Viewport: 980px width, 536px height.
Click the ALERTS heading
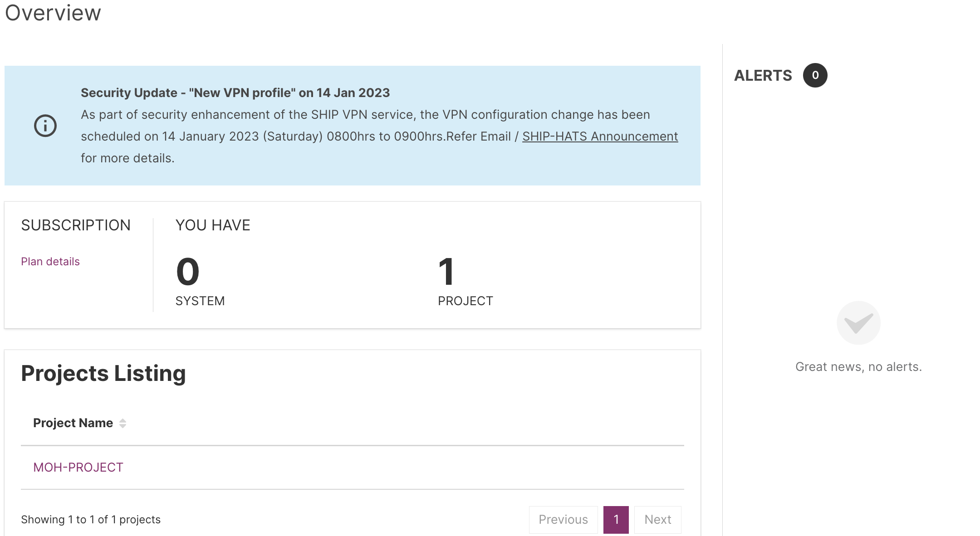pyautogui.click(x=763, y=76)
